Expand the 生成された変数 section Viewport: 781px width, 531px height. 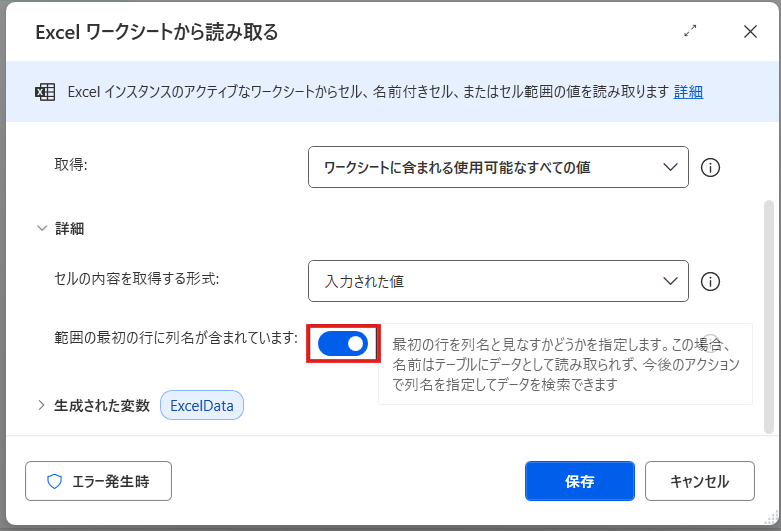(x=42, y=405)
